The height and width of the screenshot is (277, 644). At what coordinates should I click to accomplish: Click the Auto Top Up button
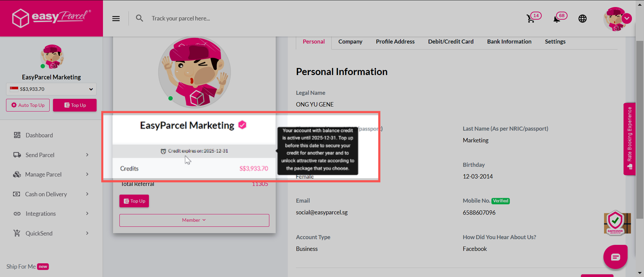pyautogui.click(x=28, y=105)
